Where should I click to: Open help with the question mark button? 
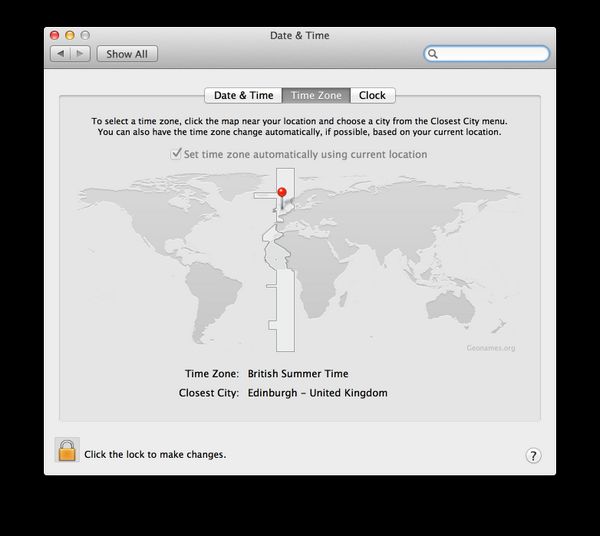pyautogui.click(x=533, y=455)
